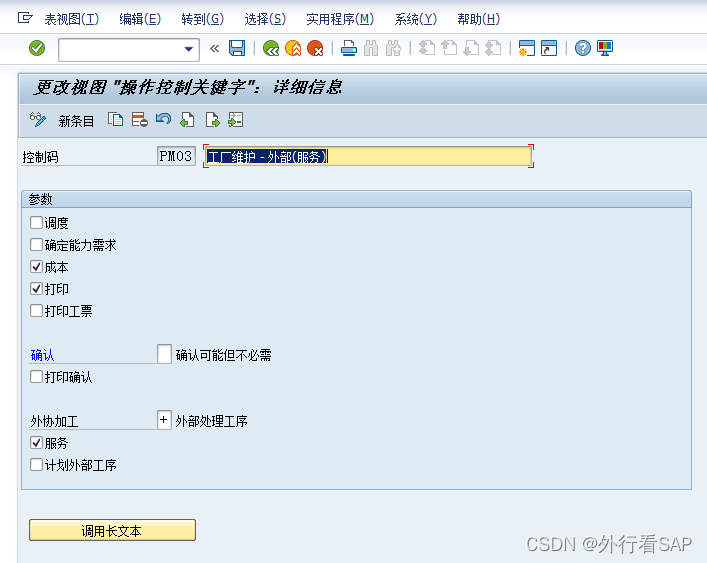The height and width of the screenshot is (563, 707).
Task: Click the 工厂维护 - 外部(服务) description field
Action: 368,156
